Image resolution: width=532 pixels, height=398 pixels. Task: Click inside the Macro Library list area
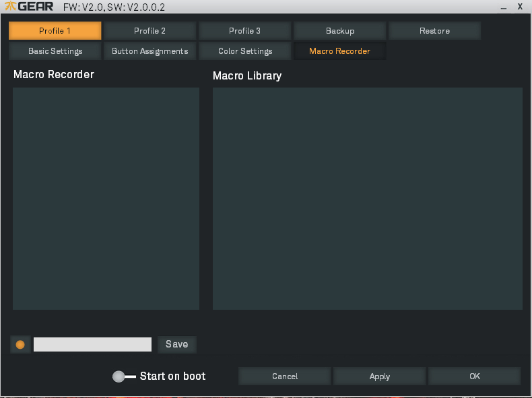[368, 199]
